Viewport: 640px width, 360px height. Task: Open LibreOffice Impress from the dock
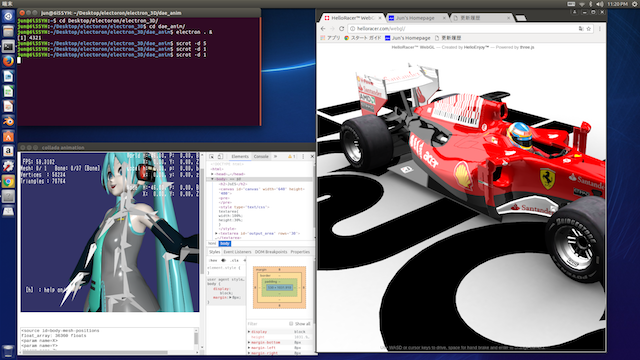pos(8,107)
